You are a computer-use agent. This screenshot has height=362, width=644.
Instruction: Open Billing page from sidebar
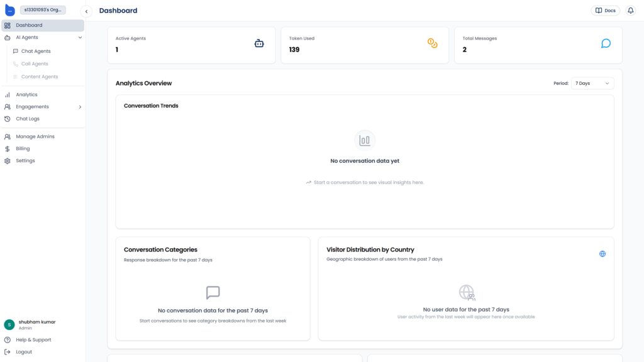(23, 149)
